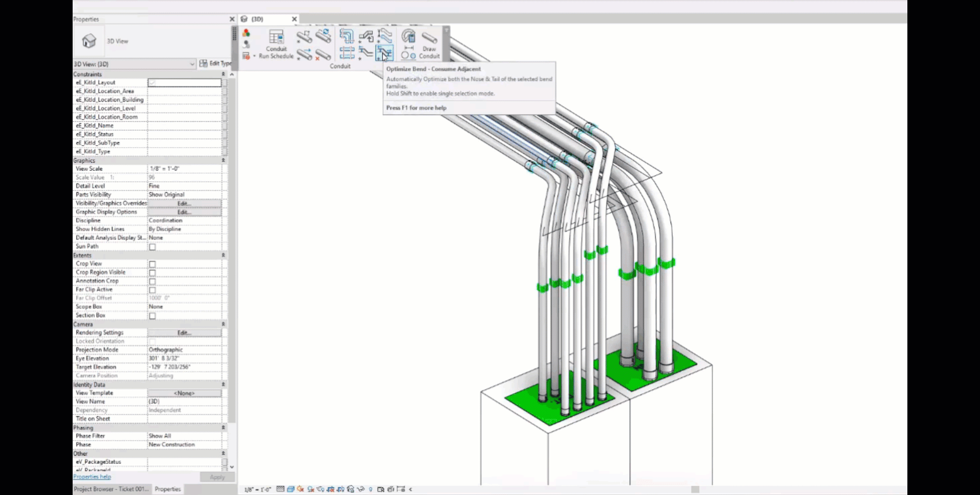Expand the Conduit ribbon panel options arrow

tap(446, 31)
